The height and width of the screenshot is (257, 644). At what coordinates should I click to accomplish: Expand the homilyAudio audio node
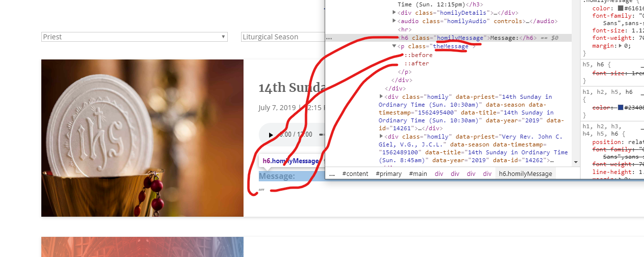point(394,21)
